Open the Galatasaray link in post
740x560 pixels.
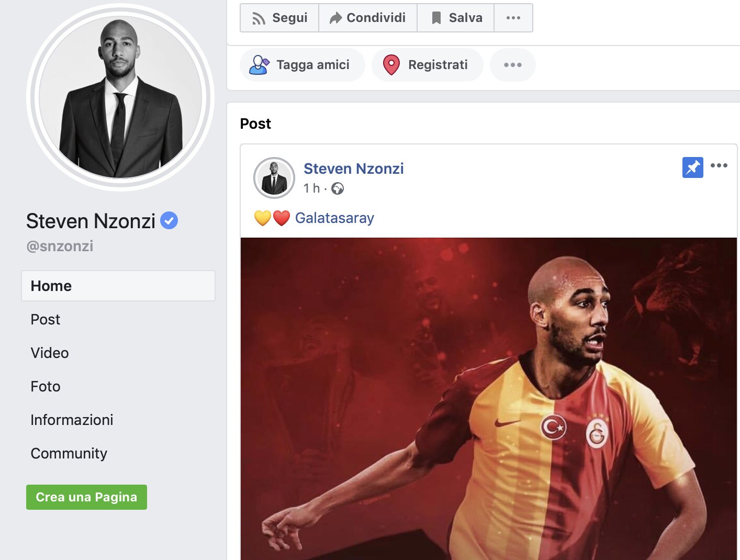(x=334, y=218)
